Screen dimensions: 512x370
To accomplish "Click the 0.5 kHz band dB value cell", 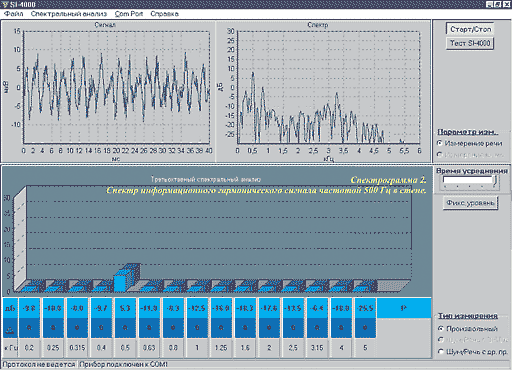I will (125, 308).
